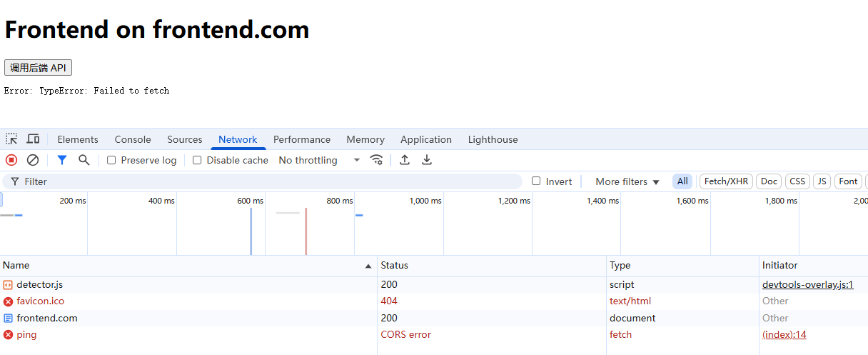Export HAR file download icon
Image resolution: width=868 pixels, height=355 pixels.
(x=427, y=160)
